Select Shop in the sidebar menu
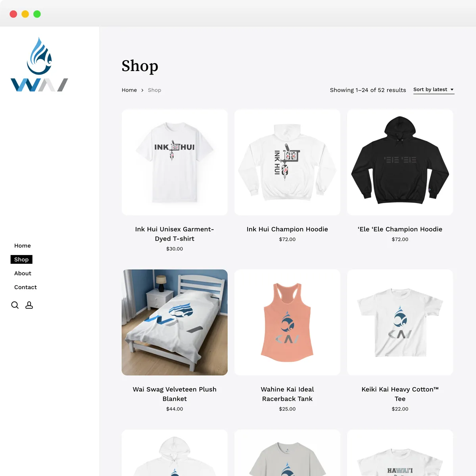The image size is (476, 476). (x=21, y=259)
